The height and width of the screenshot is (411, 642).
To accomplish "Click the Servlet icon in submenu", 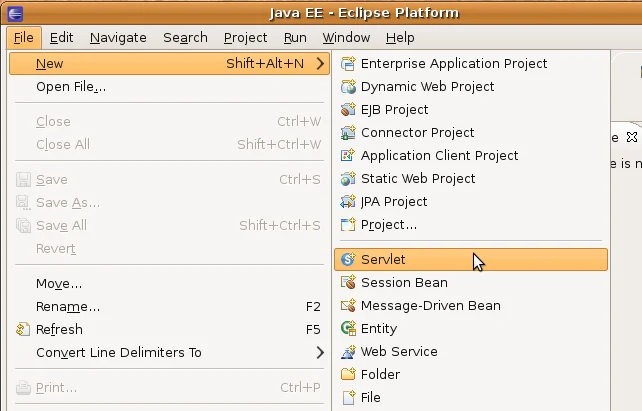I will [348, 260].
